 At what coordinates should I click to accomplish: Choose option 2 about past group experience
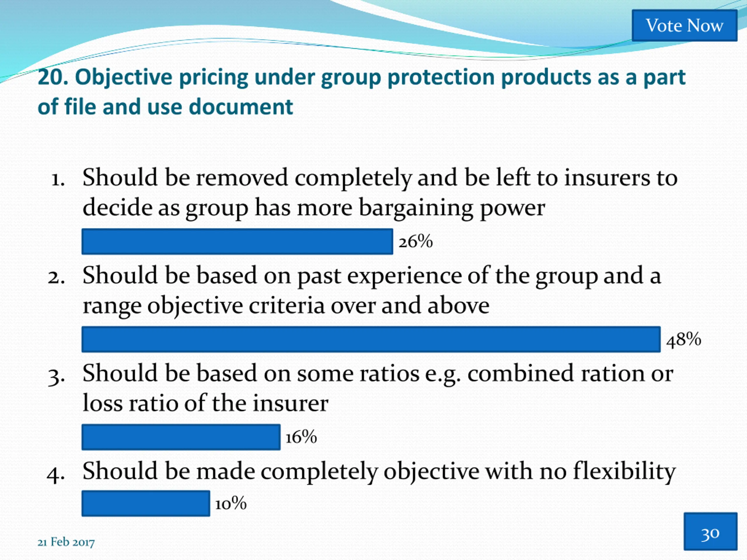[372, 290]
